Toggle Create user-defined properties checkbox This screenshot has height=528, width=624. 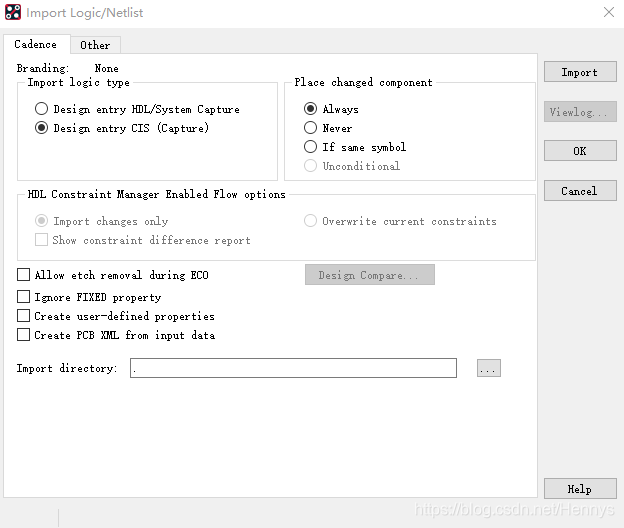(x=24, y=316)
